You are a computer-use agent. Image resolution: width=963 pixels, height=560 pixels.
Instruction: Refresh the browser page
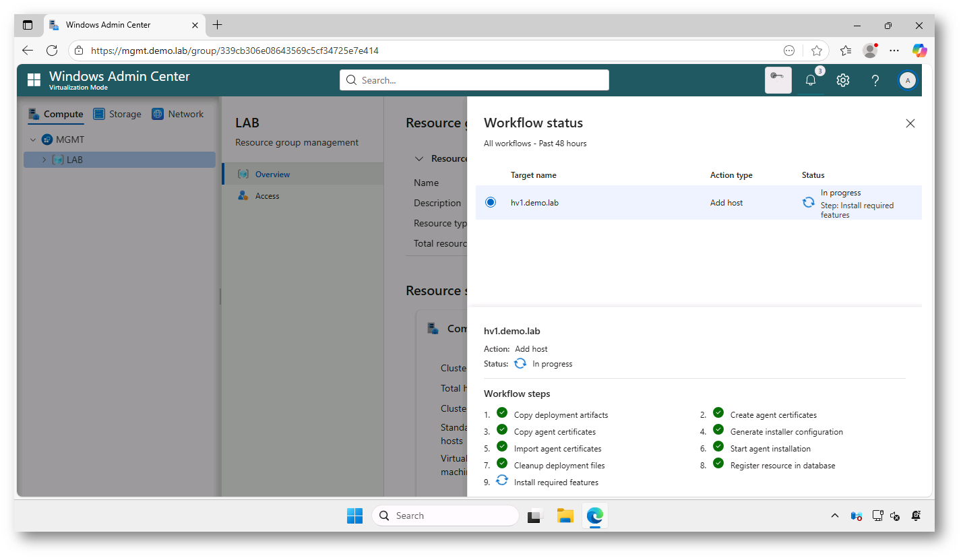[52, 51]
